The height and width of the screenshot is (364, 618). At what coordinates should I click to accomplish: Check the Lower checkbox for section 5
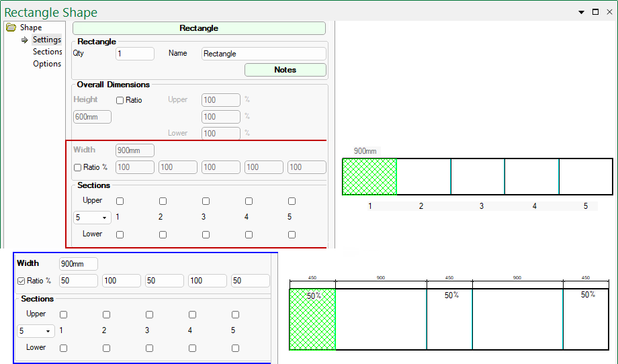point(292,234)
